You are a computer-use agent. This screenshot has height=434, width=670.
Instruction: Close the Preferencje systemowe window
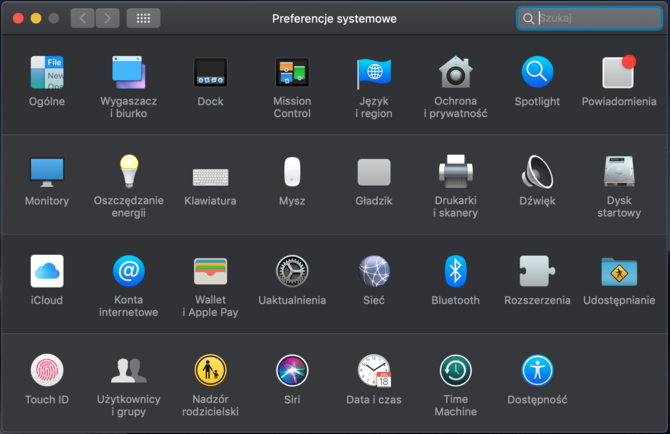[18, 18]
